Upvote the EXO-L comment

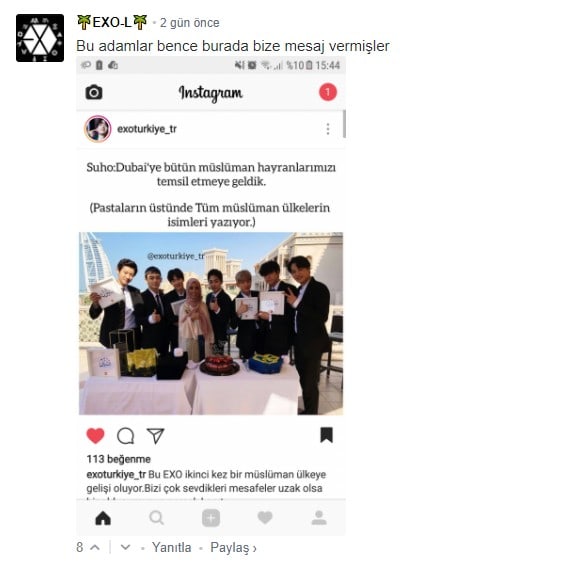(95, 547)
